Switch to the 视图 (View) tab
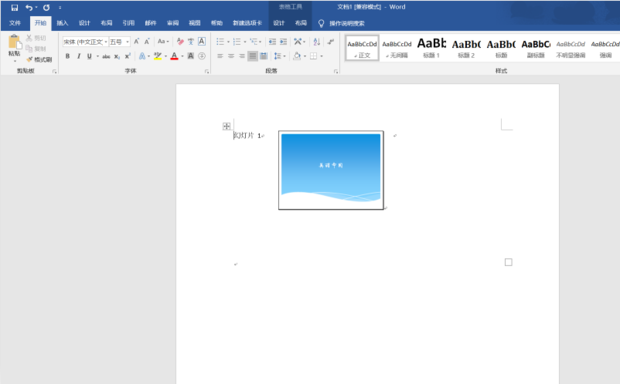This screenshot has height=384, width=620. [195, 23]
